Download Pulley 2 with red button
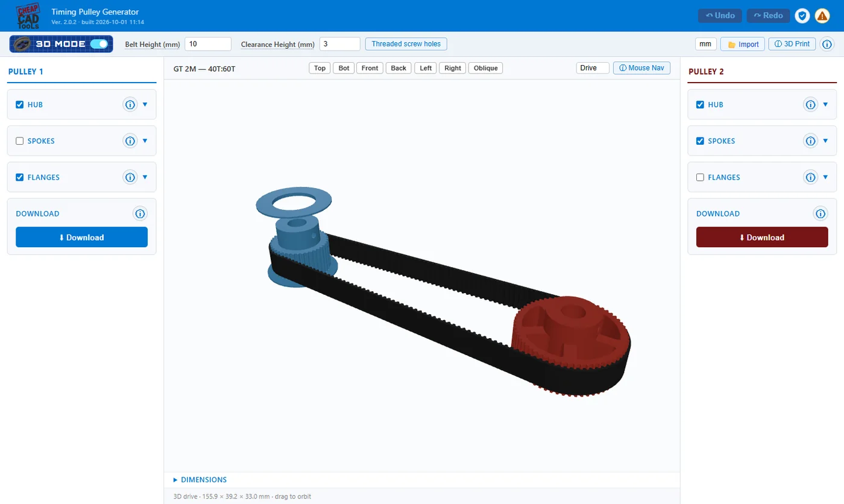Image resolution: width=844 pixels, height=504 pixels. (x=762, y=237)
